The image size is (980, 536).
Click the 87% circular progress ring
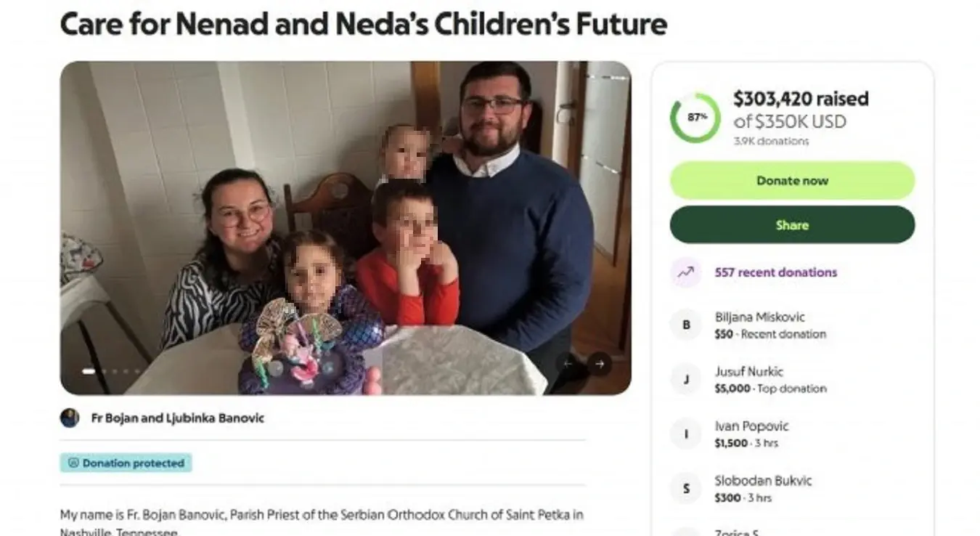pyautogui.click(x=695, y=117)
